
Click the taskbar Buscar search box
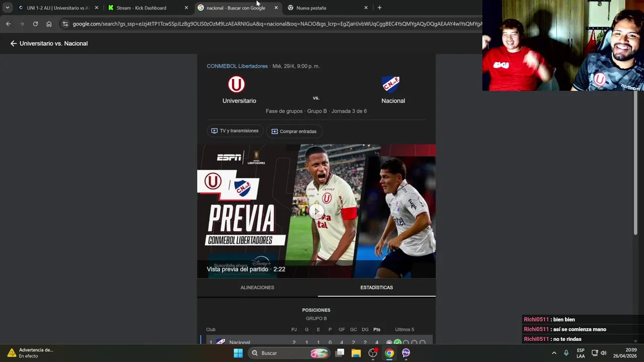(289, 353)
